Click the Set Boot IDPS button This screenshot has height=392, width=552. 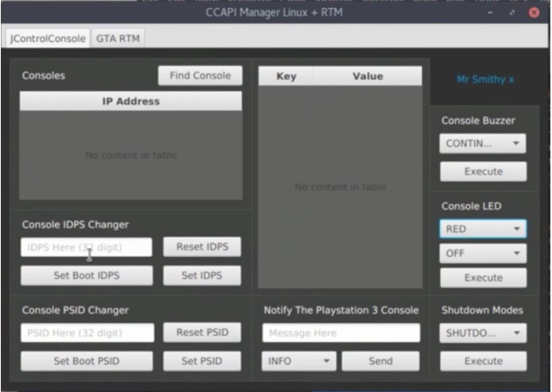click(87, 275)
